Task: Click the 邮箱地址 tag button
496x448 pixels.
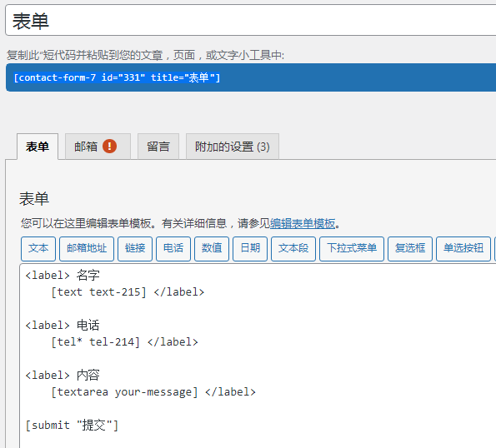Action: [x=87, y=249]
